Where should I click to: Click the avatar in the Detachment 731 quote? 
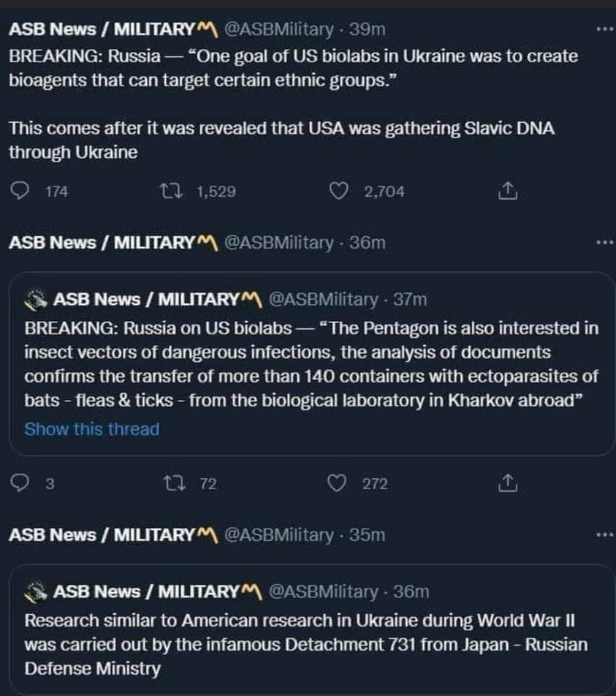[36, 591]
